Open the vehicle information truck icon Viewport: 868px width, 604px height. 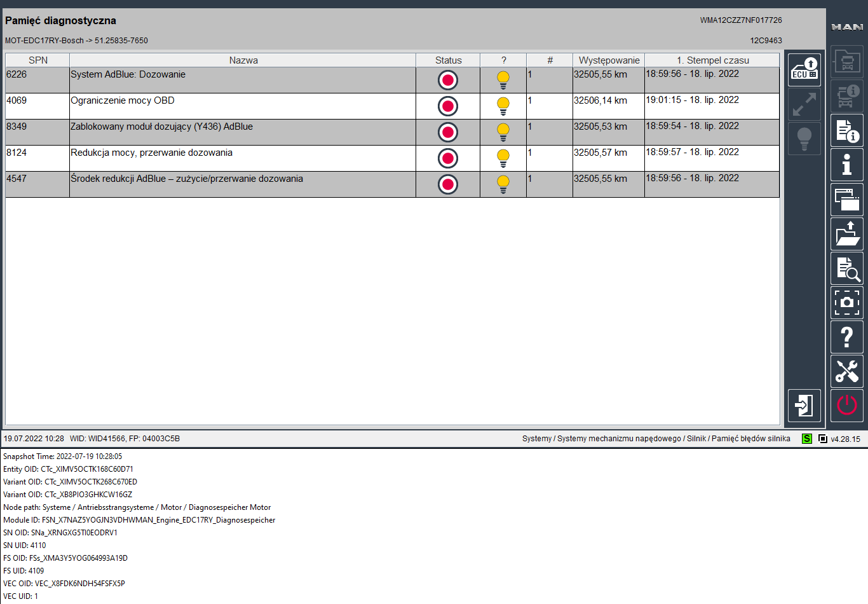click(x=847, y=96)
